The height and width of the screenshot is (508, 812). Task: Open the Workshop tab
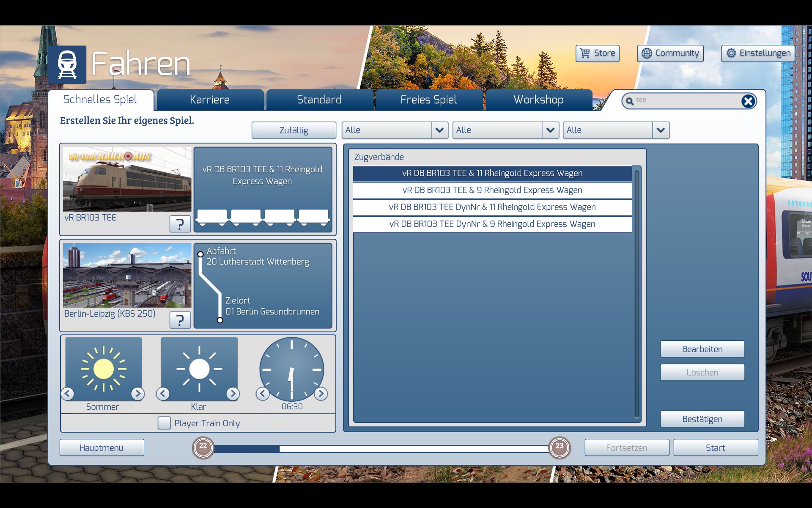coord(538,100)
